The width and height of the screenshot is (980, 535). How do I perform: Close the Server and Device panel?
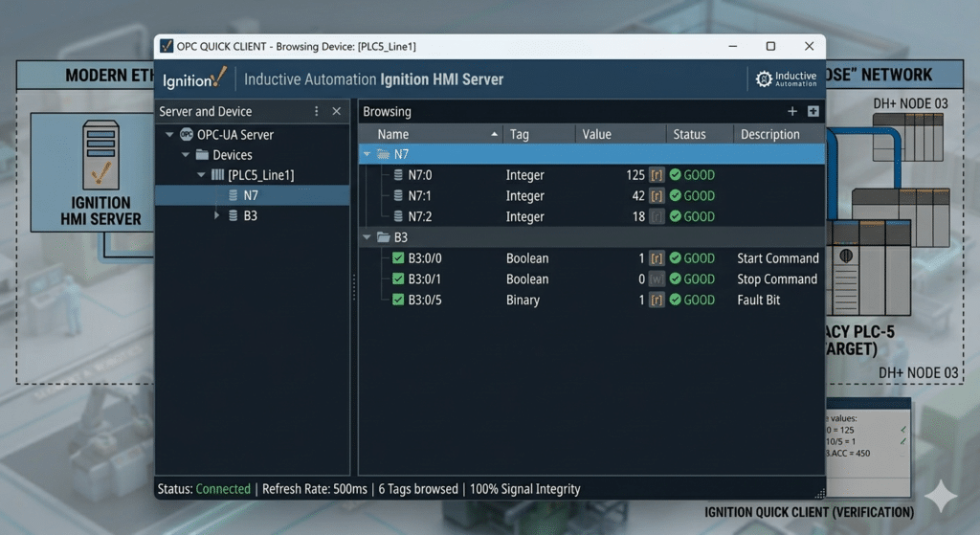pos(337,111)
